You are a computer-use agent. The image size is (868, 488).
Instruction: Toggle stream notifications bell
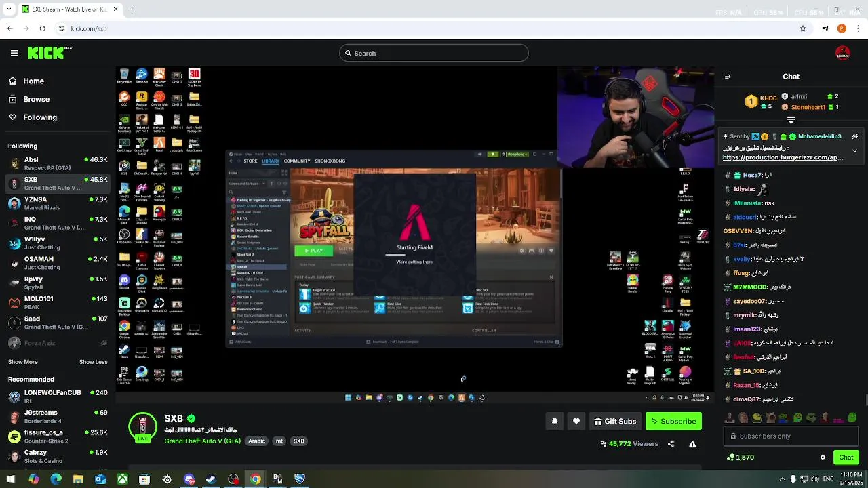555,422
